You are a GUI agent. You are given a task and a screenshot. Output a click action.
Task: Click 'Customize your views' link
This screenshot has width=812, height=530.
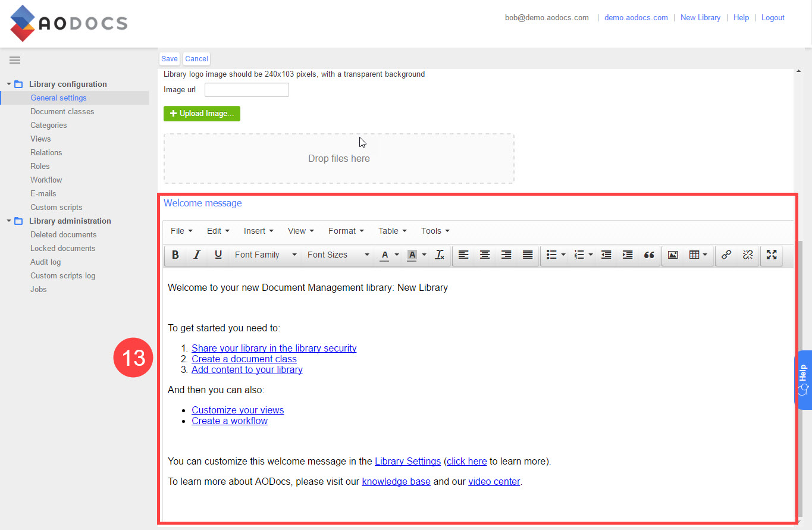238,410
